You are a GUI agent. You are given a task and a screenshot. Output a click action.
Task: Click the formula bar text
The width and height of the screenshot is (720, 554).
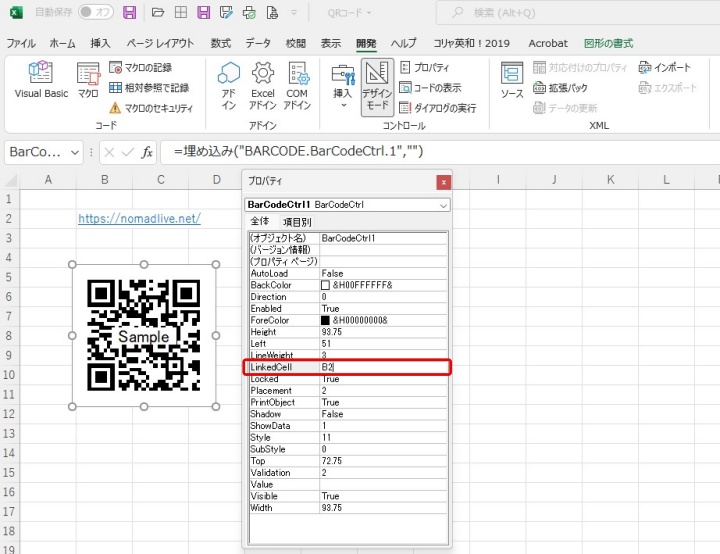pyautogui.click(x=298, y=151)
